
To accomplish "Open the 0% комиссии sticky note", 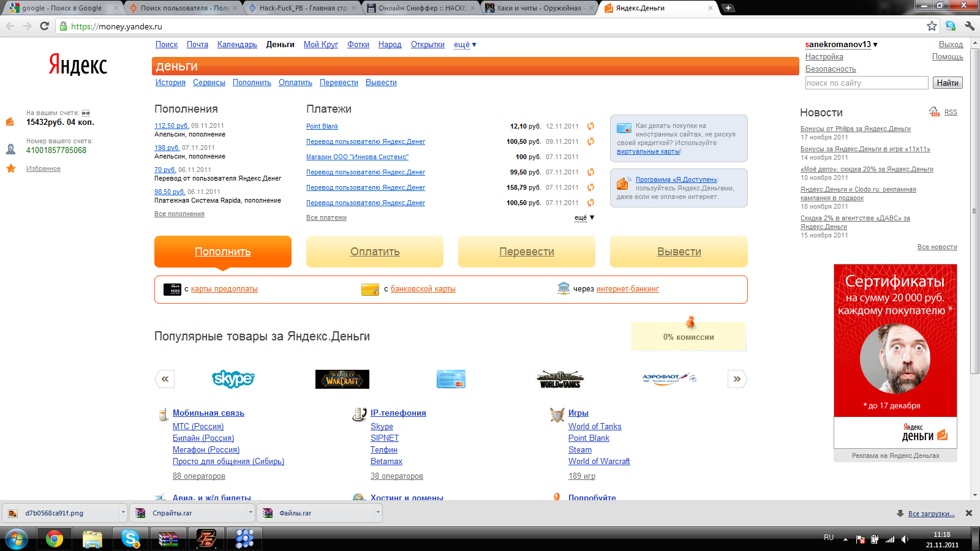I will tap(688, 335).
